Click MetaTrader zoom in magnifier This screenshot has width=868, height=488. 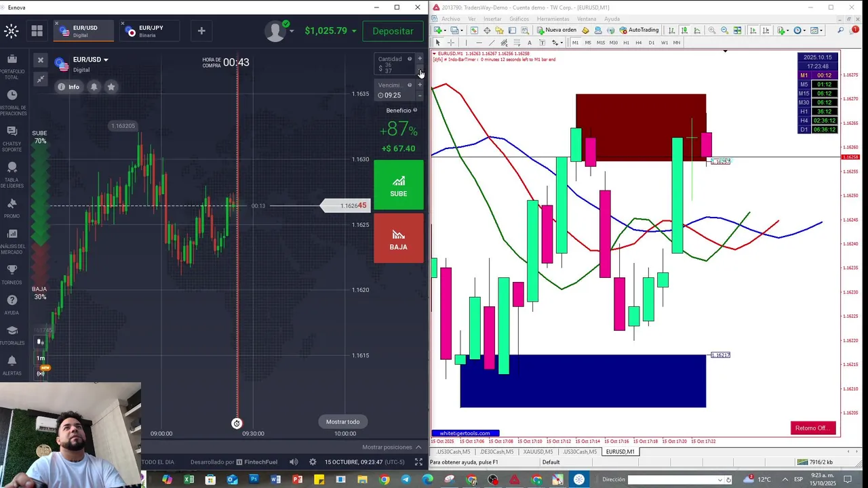coord(711,30)
